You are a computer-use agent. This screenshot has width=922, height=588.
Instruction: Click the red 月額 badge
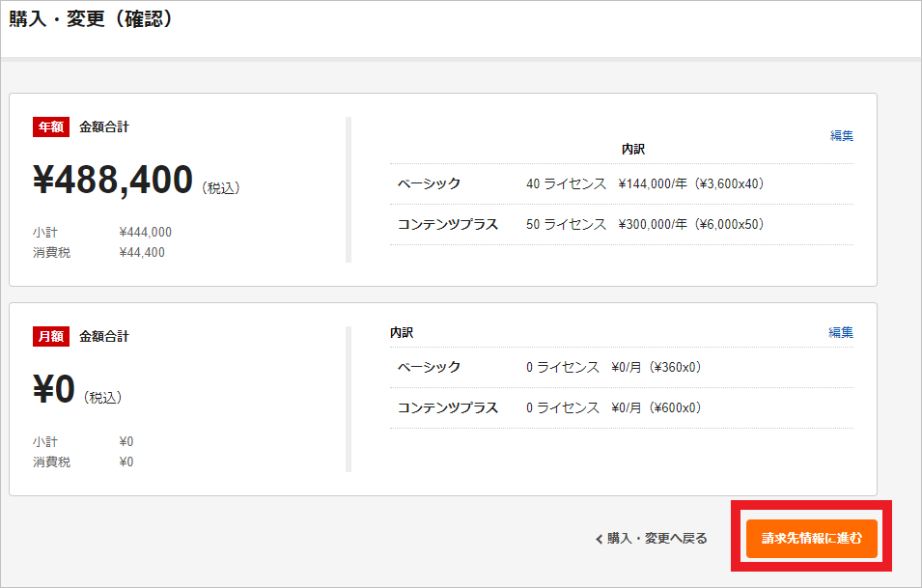pyautogui.click(x=51, y=336)
